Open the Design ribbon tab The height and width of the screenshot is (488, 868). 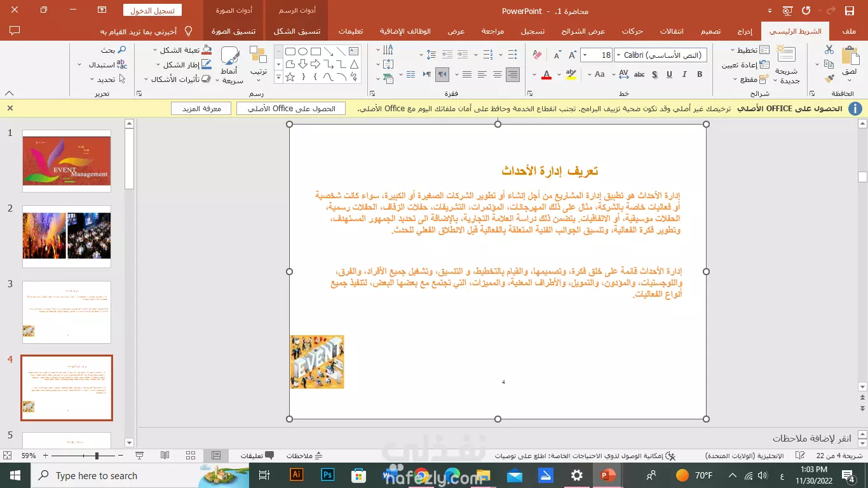(x=710, y=31)
